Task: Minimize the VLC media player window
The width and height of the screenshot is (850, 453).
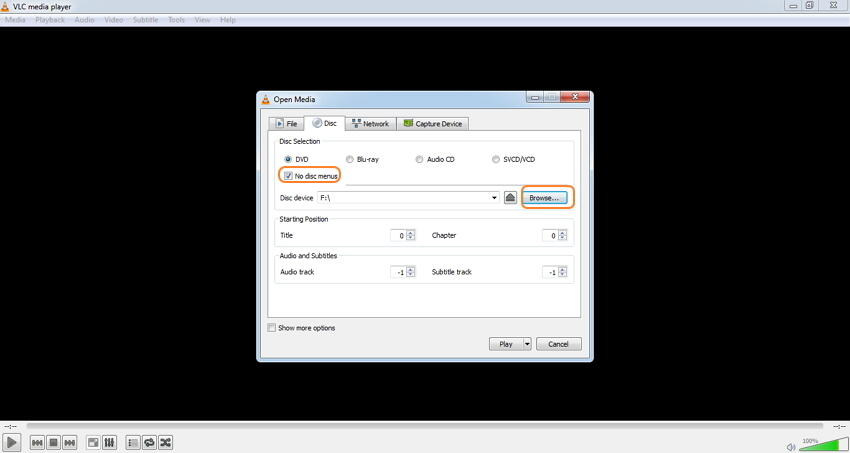Action: 794,5
